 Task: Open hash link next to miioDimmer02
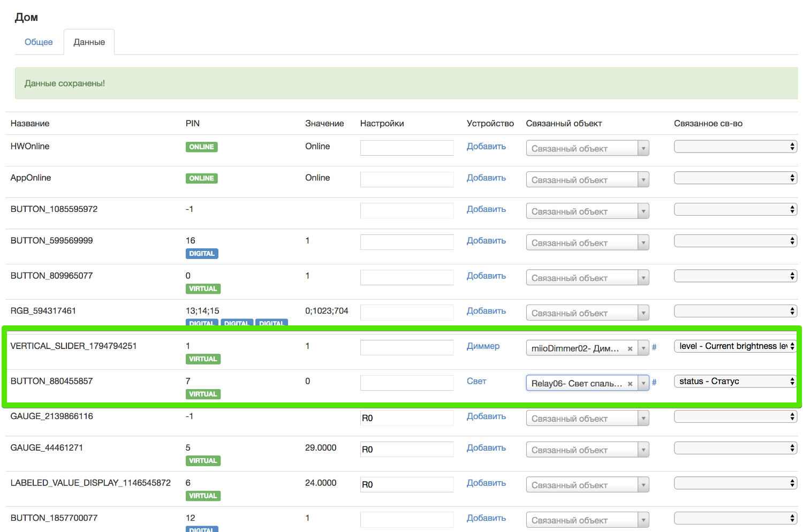pos(654,347)
